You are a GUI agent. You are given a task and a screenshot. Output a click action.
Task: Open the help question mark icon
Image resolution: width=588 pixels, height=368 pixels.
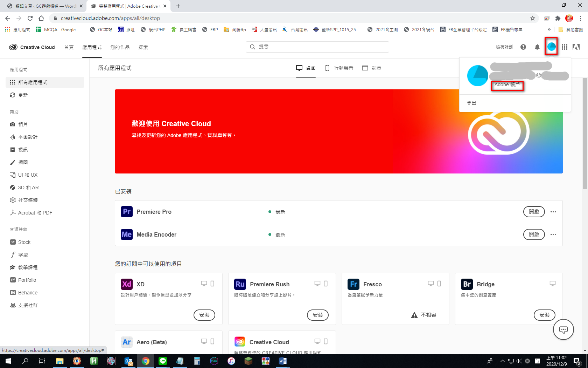coord(523,47)
